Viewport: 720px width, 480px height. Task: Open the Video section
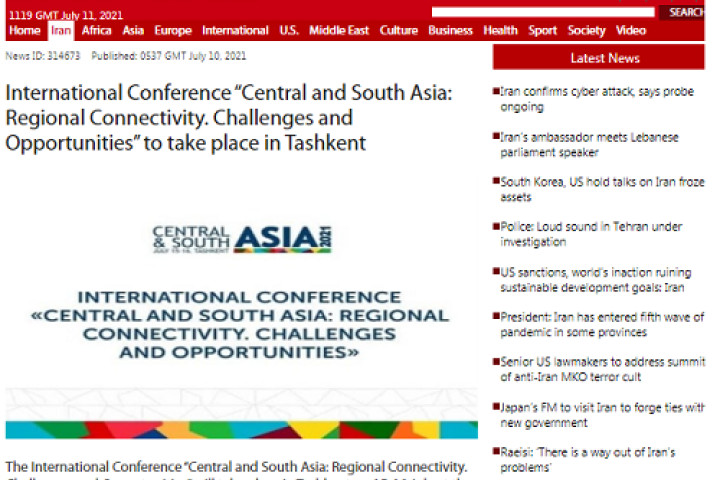coord(630,31)
